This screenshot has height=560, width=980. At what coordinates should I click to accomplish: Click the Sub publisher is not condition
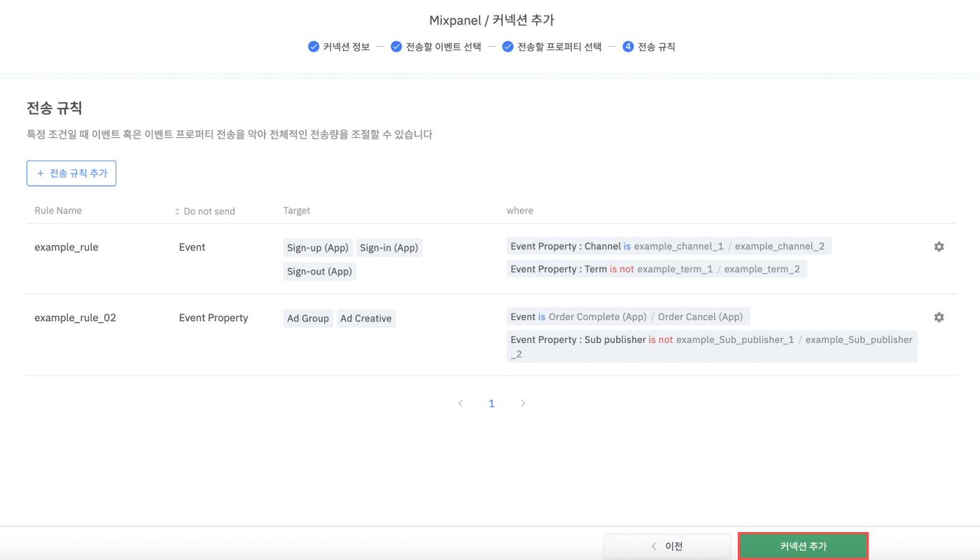point(712,346)
